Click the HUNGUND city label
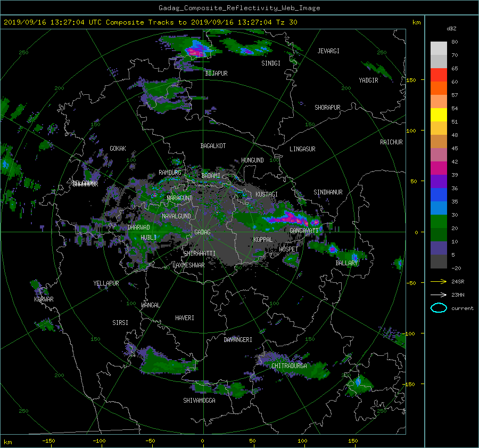The image size is (479, 448). click(252, 160)
